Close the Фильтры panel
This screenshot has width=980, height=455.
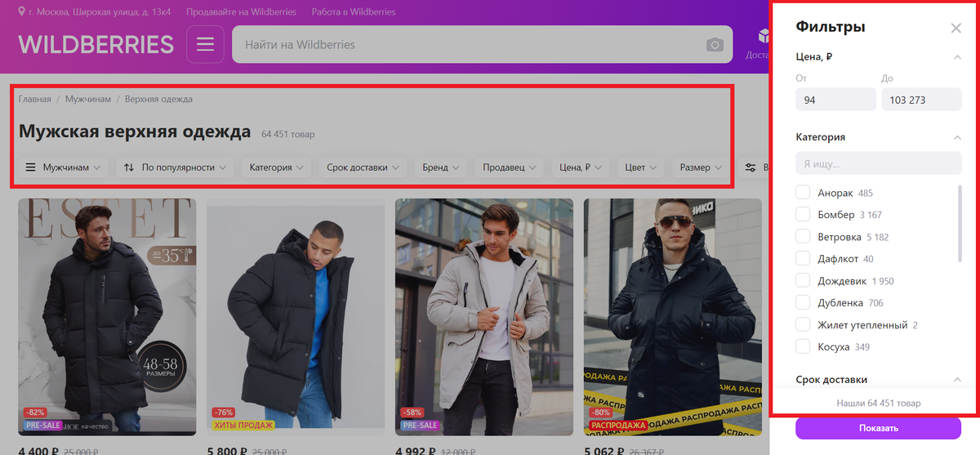(955, 28)
